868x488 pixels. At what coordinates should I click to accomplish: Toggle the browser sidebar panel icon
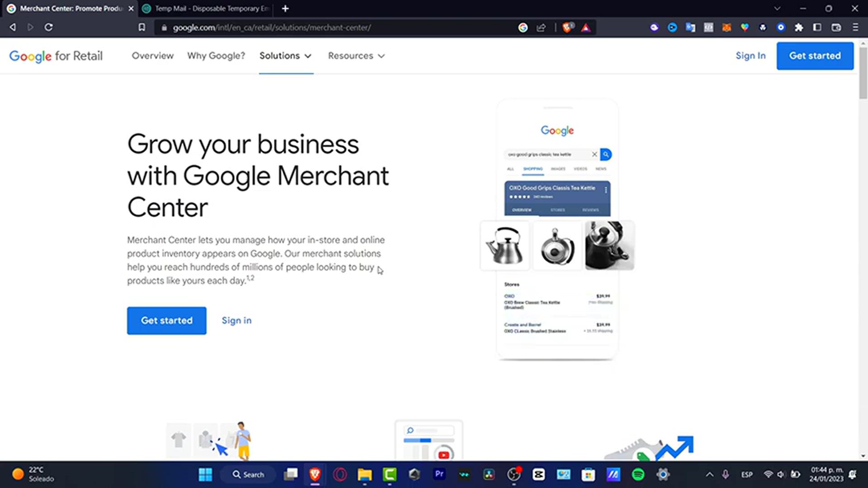(x=817, y=28)
